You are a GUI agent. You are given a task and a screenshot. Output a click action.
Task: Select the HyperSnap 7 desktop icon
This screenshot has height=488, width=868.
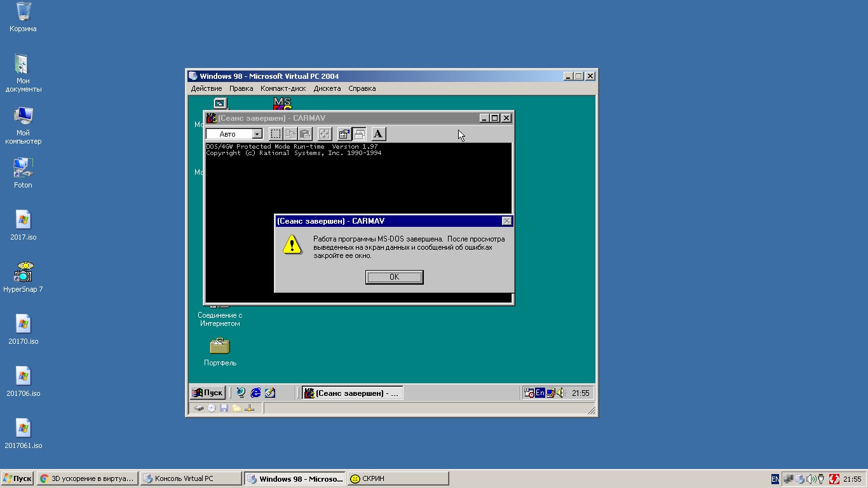[23, 277]
